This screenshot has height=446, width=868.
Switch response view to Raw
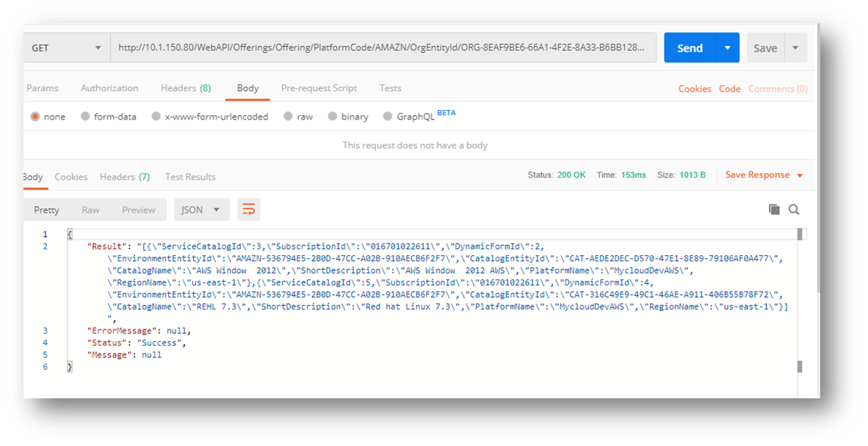(x=91, y=210)
